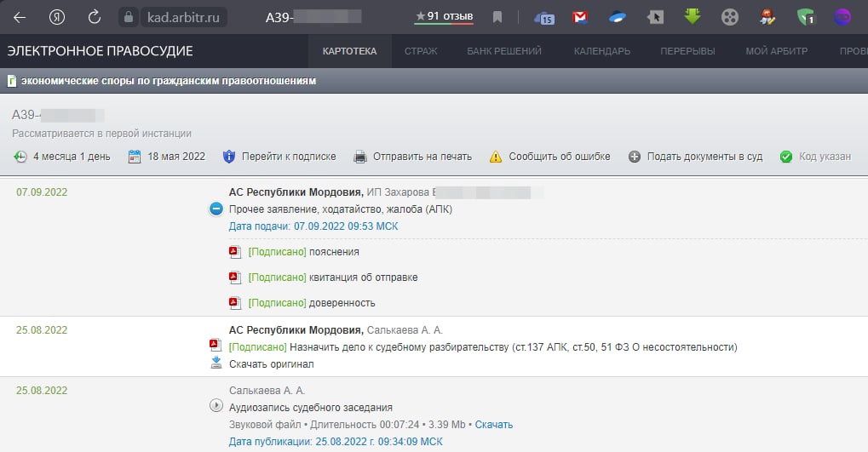The image size is (868, 452).
Task: Click the green checkmark Код указан
Action: click(786, 157)
